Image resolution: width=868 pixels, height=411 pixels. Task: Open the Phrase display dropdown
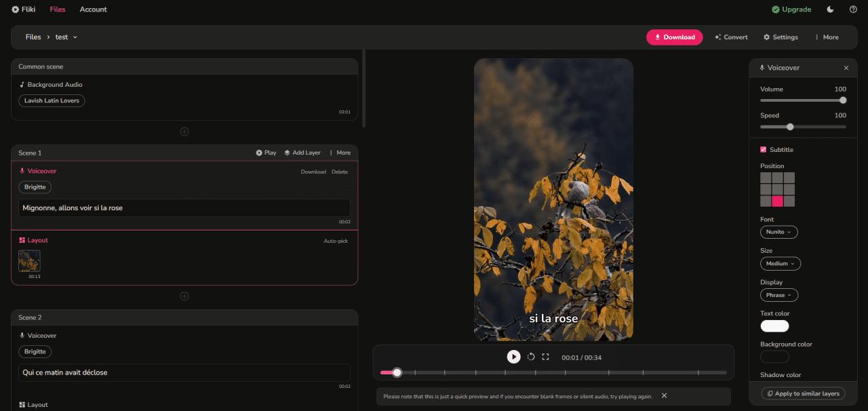(779, 295)
